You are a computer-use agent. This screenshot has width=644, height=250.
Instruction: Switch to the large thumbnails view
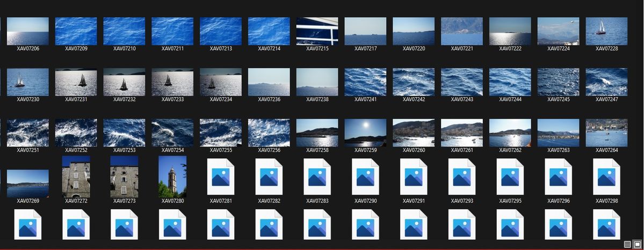click(637, 244)
